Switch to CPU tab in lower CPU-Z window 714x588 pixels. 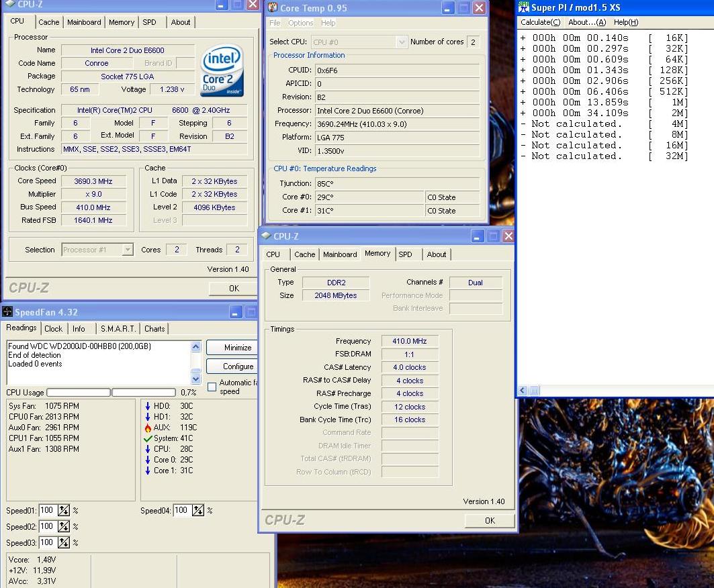click(x=273, y=254)
